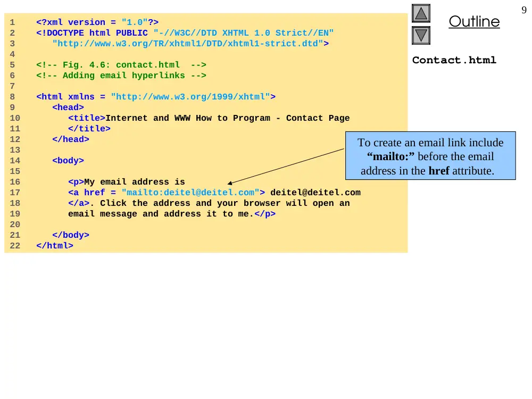
Task: Select the "Contact.html" heading text
Action: pos(454,60)
